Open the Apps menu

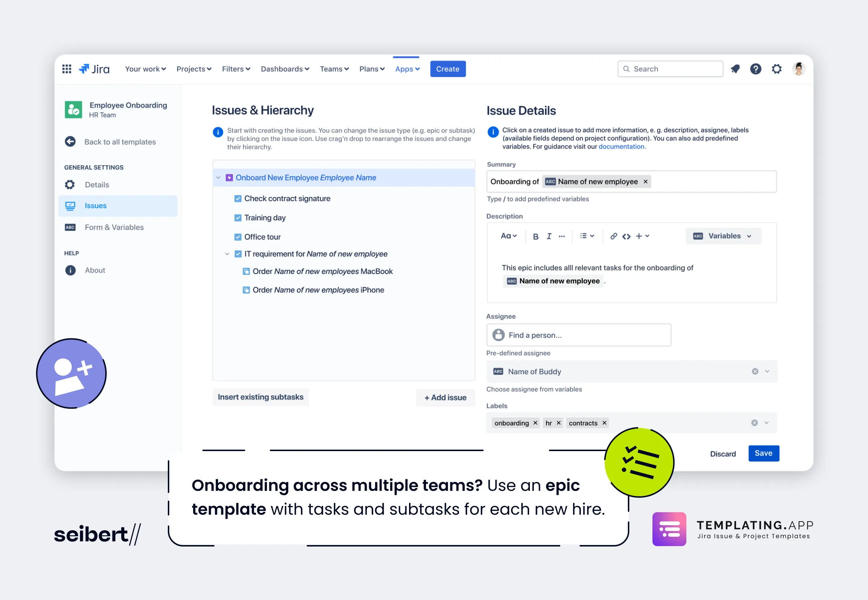(x=407, y=69)
